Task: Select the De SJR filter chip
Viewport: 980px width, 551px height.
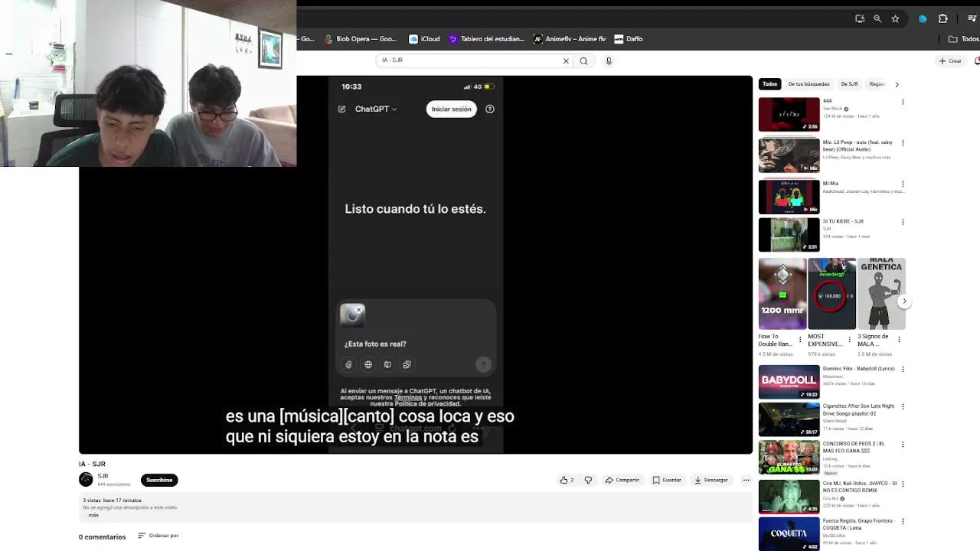Action: 849,84
